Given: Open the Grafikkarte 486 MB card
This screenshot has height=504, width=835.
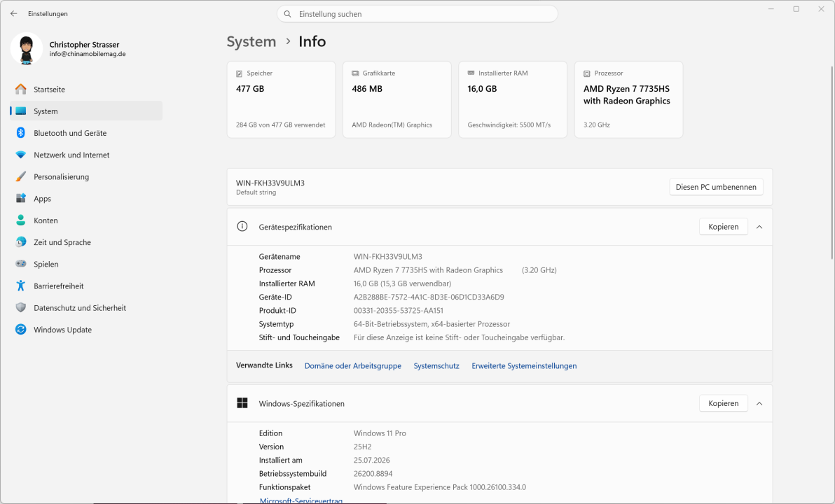Looking at the screenshot, I should click(396, 99).
